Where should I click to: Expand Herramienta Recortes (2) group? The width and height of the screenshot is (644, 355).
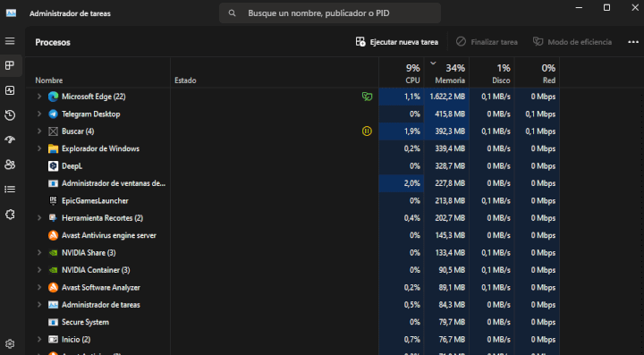pyautogui.click(x=39, y=218)
